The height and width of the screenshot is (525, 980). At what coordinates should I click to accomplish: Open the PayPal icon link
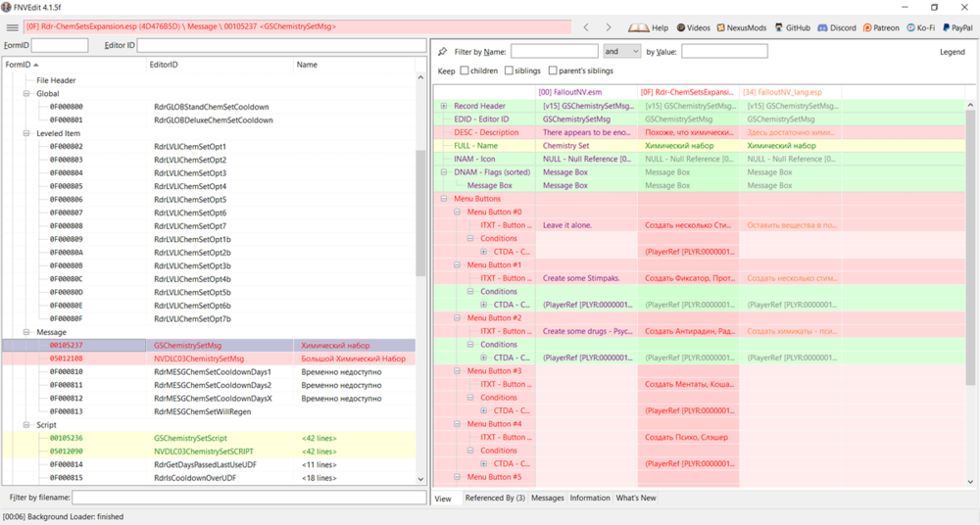947,27
